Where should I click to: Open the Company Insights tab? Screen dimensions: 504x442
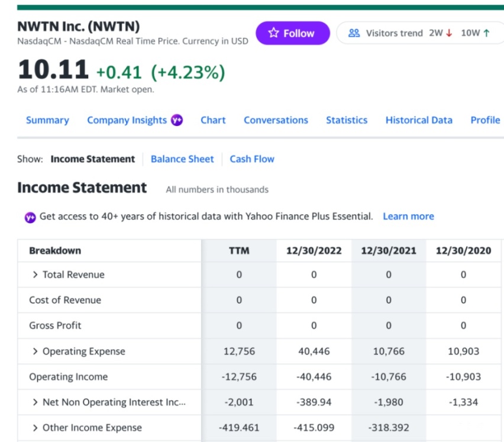pyautogui.click(x=127, y=120)
